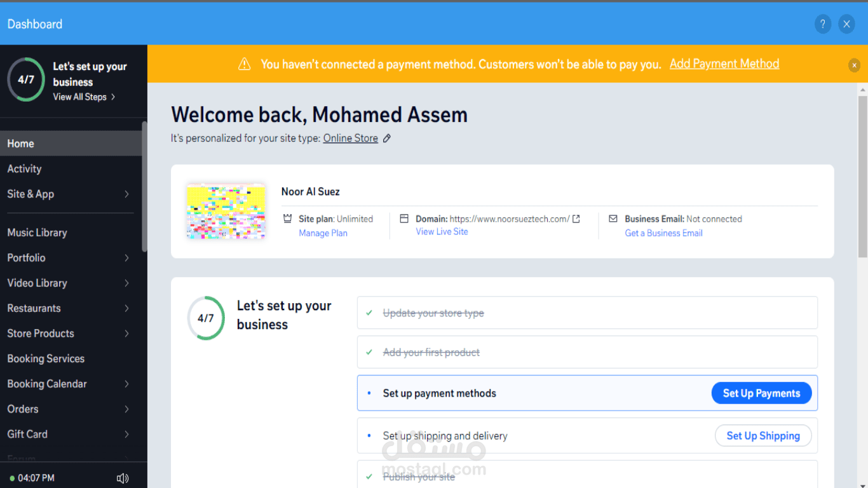Click the help question mark icon
This screenshot has width=868, height=488.
[822, 24]
